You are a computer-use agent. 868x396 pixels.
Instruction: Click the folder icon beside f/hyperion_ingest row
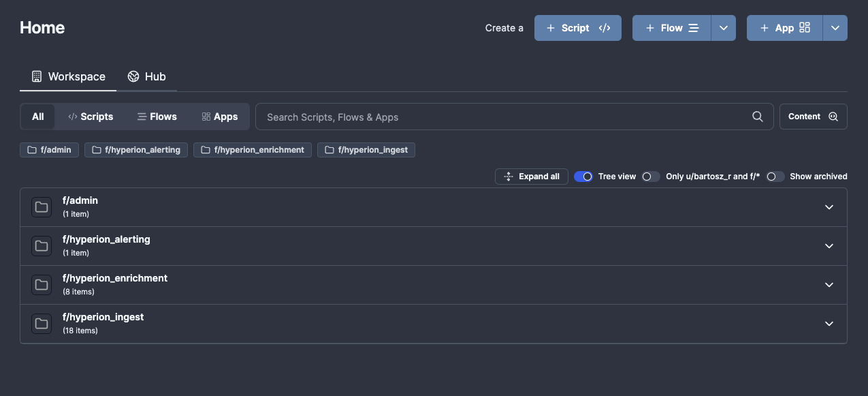[42, 324]
